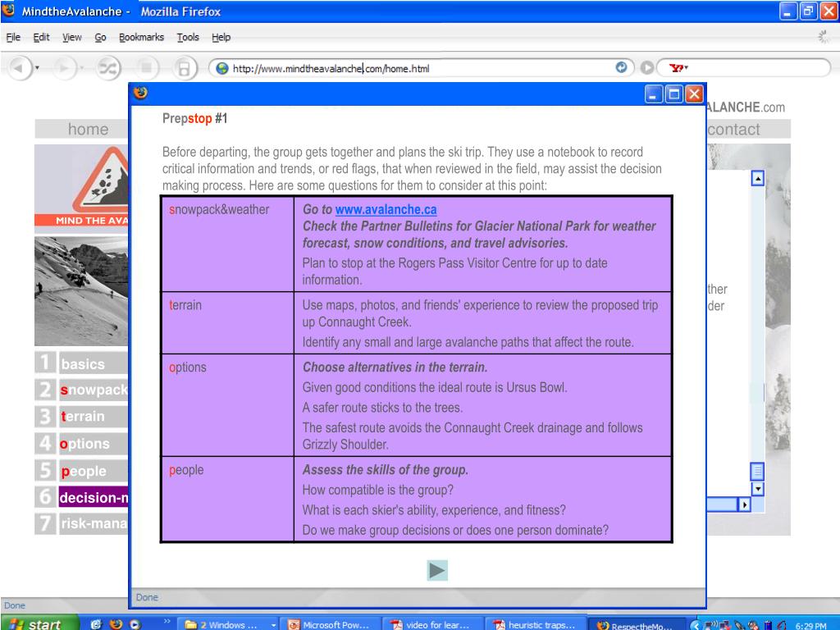Expand hidden system tray icons arrow

(696, 624)
